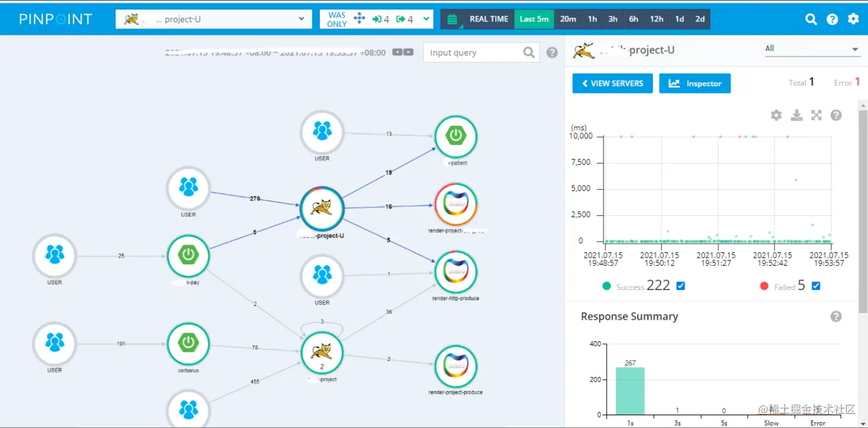
Task: Open the Response Summary help icon
Action: pyautogui.click(x=836, y=316)
